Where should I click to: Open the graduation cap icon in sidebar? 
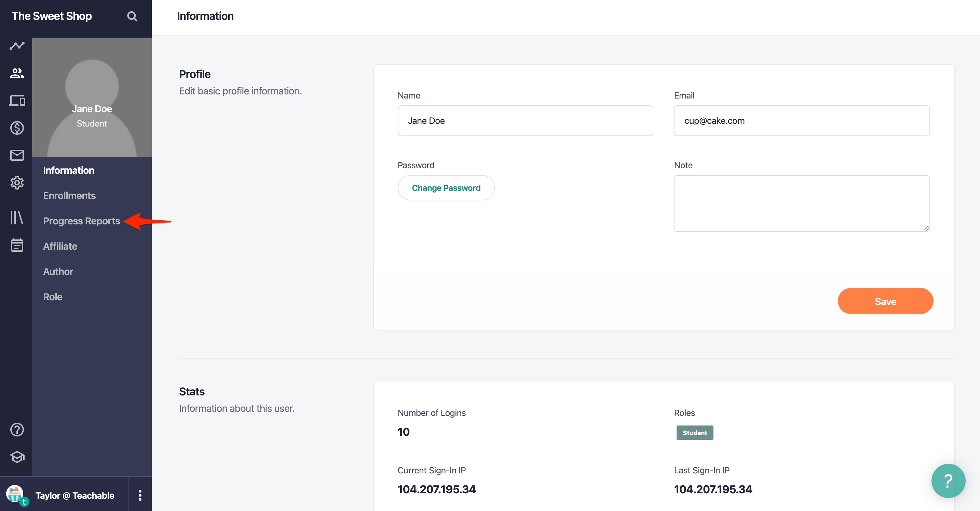[x=17, y=457]
